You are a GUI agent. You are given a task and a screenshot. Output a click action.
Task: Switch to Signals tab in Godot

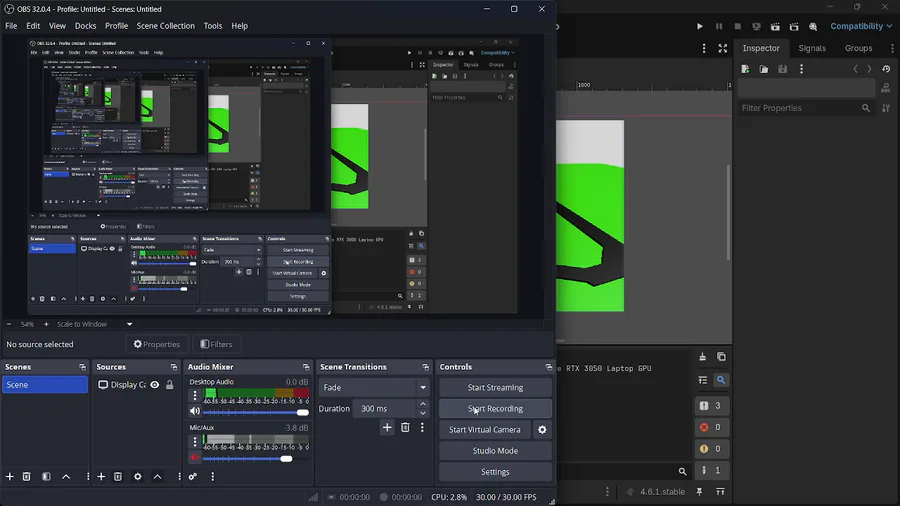(812, 48)
